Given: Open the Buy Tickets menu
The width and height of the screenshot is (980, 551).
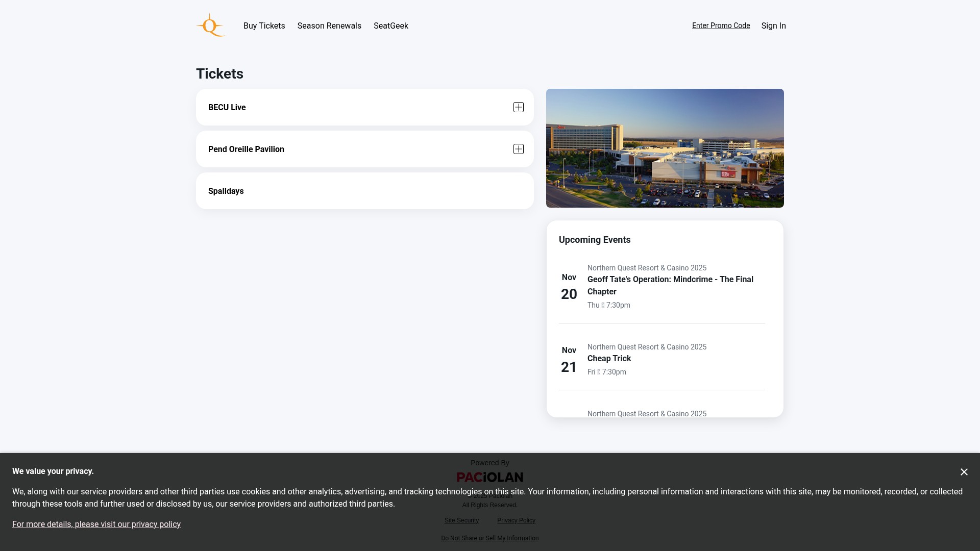Looking at the screenshot, I should tap(264, 26).
